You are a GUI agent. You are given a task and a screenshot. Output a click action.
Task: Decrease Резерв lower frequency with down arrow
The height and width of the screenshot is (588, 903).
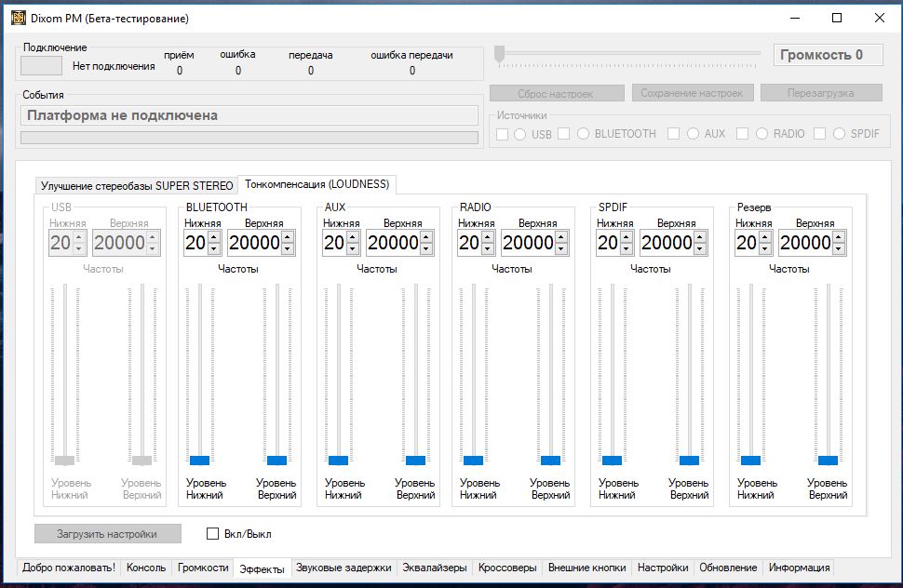click(766, 249)
